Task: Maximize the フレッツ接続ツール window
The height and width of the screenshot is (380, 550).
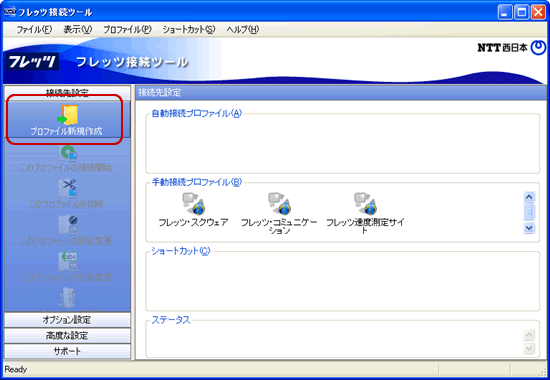Action: click(522, 13)
